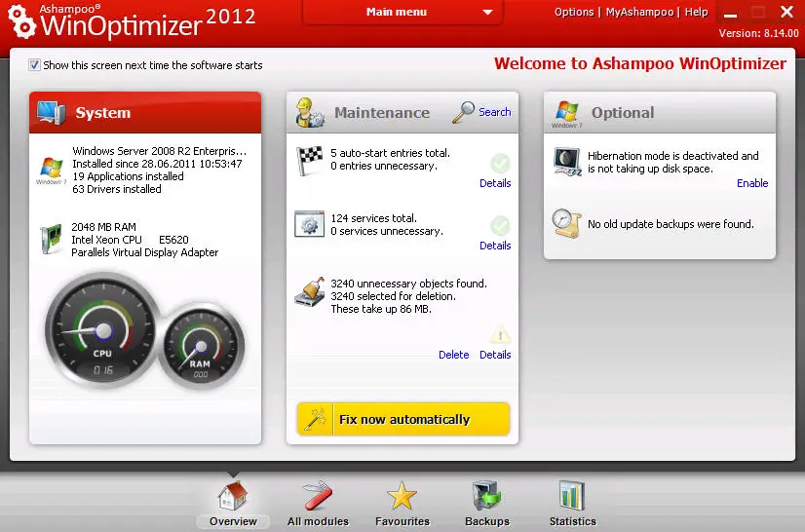Image resolution: width=805 pixels, height=532 pixels.
Task: Click the services gear window icon
Action: click(x=310, y=224)
